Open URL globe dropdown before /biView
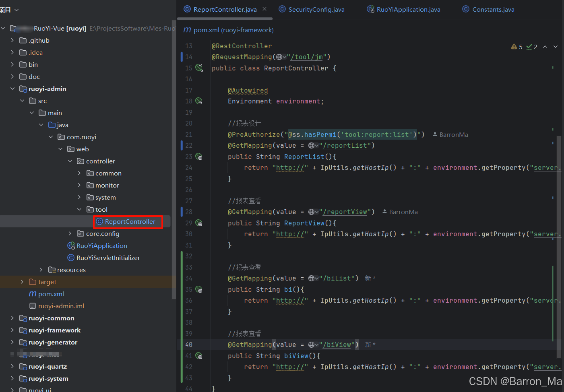The height and width of the screenshot is (392, 564). 314,345
